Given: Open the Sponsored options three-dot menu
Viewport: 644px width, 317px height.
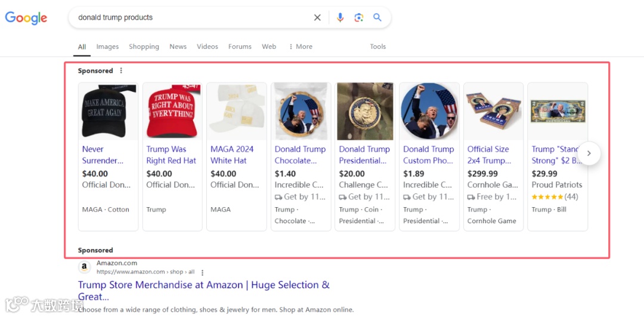Looking at the screenshot, I should tap(120, 70).
